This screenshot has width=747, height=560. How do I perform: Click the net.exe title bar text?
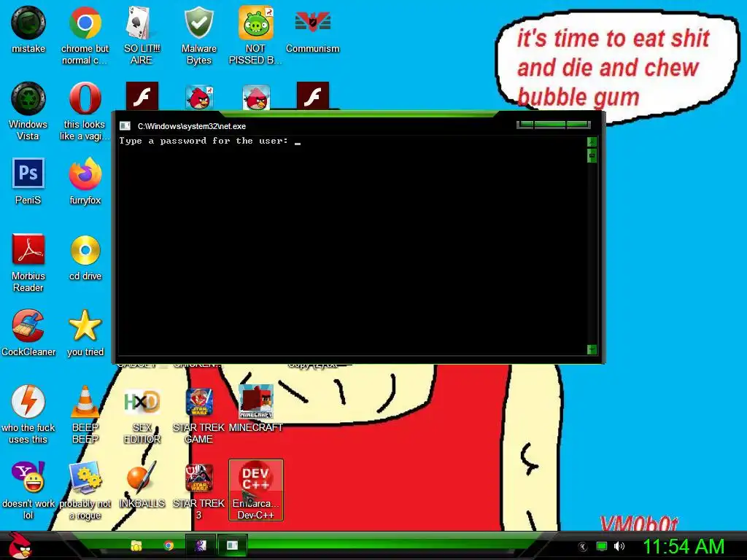pyautogui.click(x=192, y=126)
